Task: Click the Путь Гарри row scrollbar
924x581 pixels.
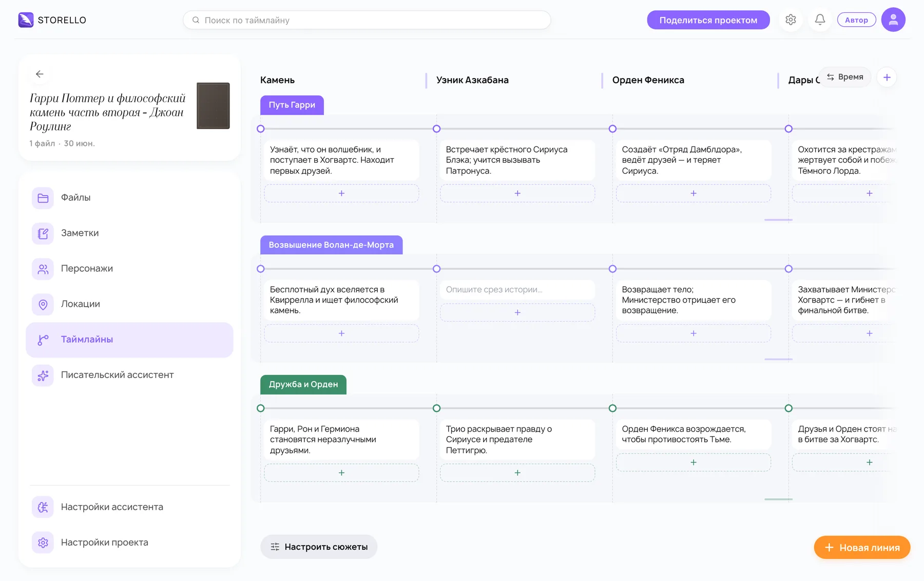Action: pos(778,220)
